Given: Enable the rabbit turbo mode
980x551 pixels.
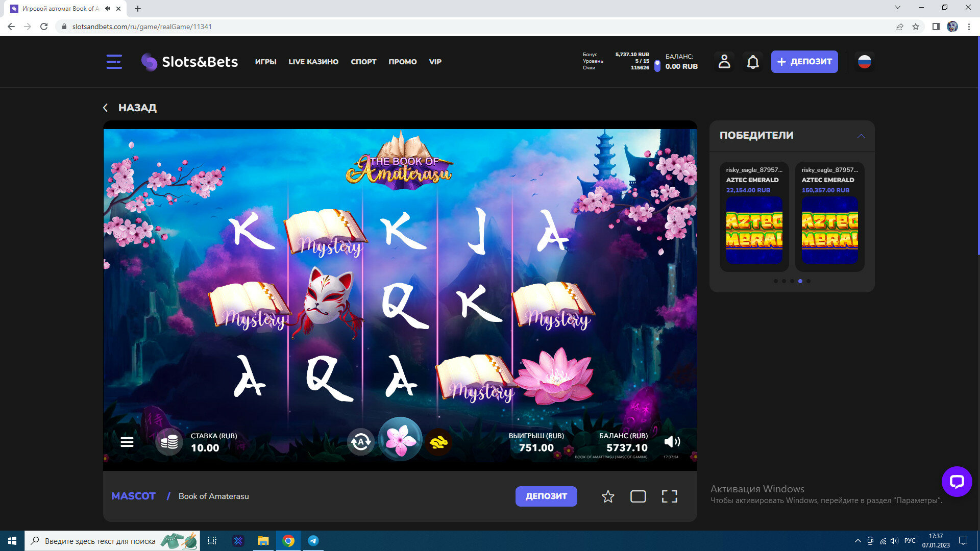Looking at the screenshot, I should point(438,442).
